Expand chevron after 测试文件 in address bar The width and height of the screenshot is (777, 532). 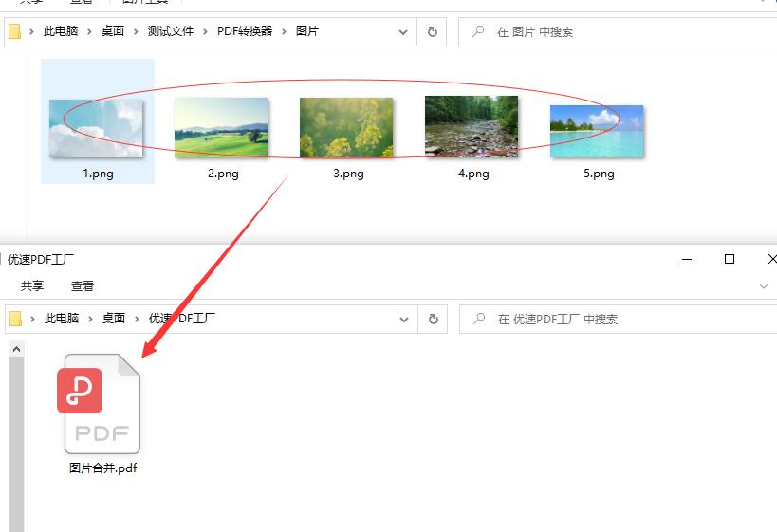coord(205,31)
